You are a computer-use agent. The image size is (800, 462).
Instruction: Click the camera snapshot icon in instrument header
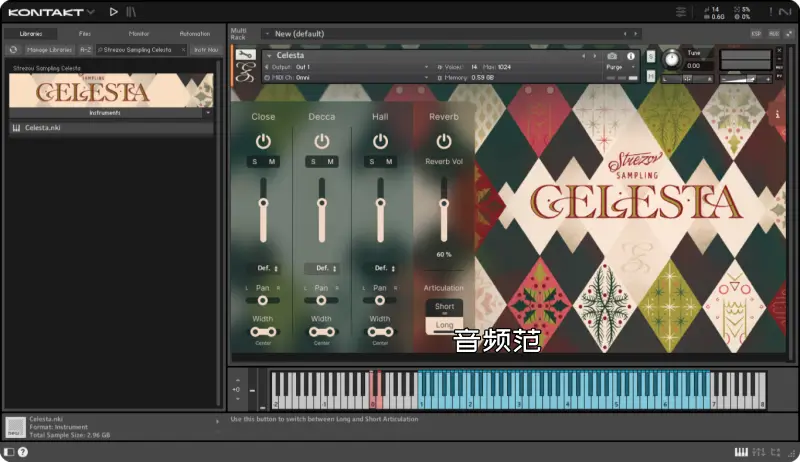[612, 56]
